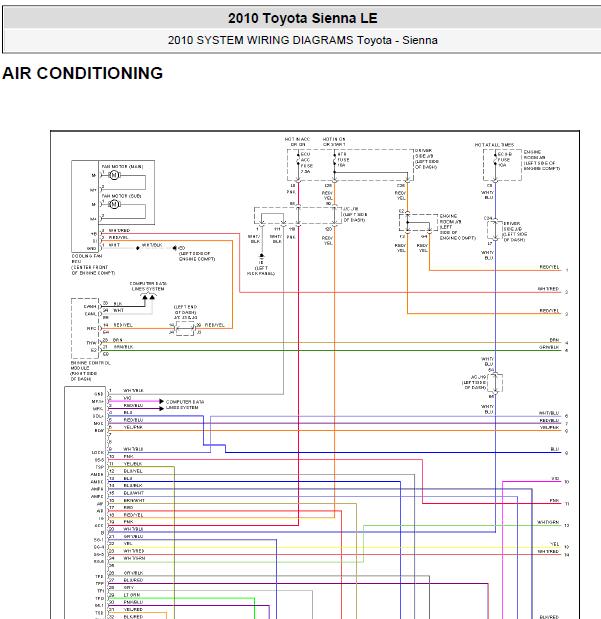601x619 pixels.
Task: Click "COMPUTER DATA LINES SYSTEM" beside the VIO wire
Action: pos(185,404)
